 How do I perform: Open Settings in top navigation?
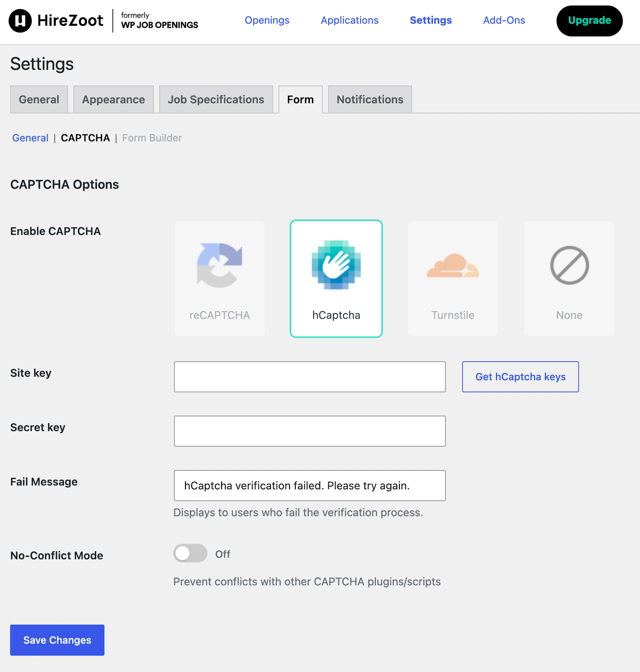coord(430,20)
